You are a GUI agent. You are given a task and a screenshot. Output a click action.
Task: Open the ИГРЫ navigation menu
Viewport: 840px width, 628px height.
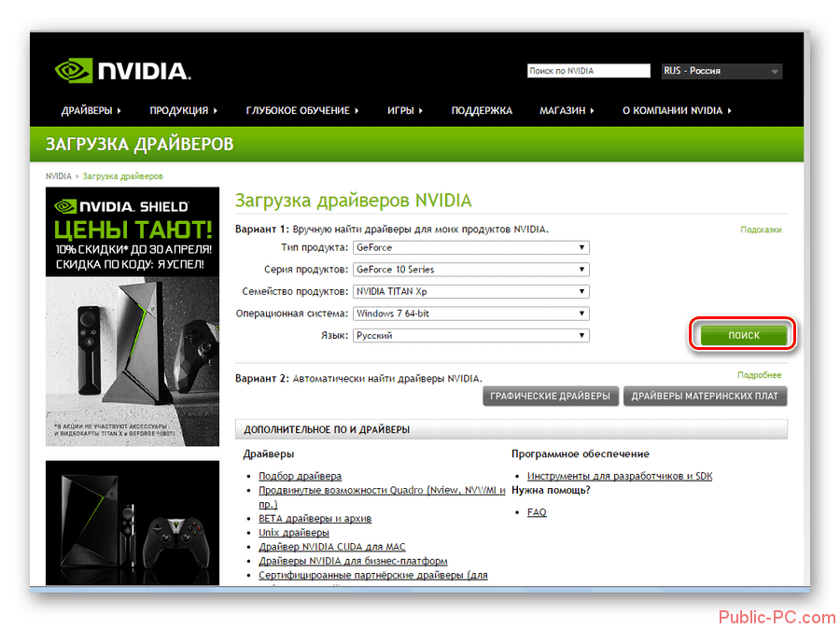[x=405, y=110]
